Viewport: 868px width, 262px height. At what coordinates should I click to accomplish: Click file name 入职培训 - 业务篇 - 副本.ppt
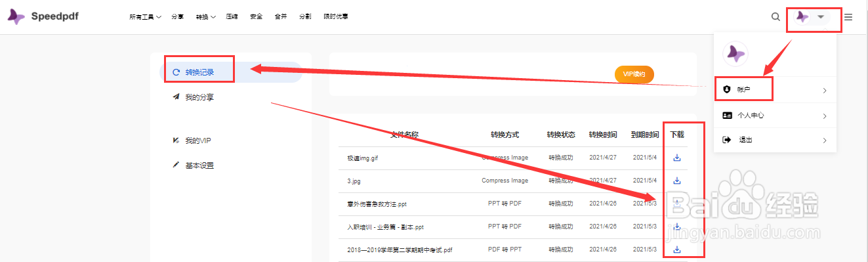[x=386, y=227]
